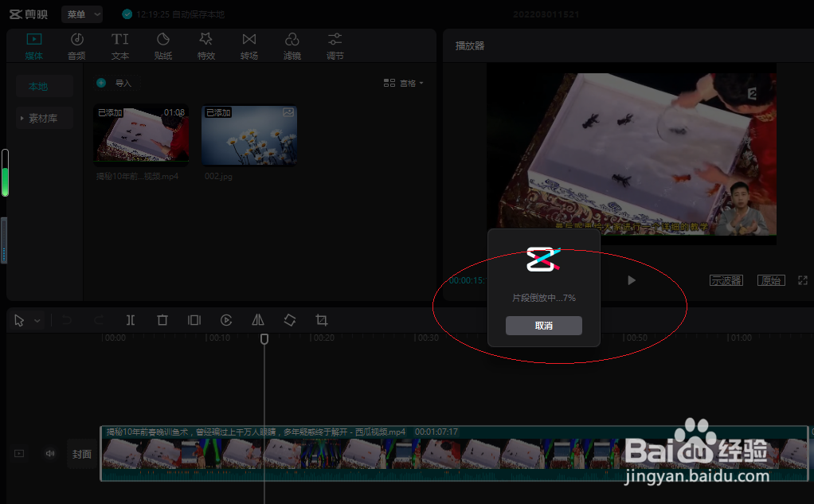Click the 播放器 player panel title
814x504 pixels.
[x=470, y=45]
